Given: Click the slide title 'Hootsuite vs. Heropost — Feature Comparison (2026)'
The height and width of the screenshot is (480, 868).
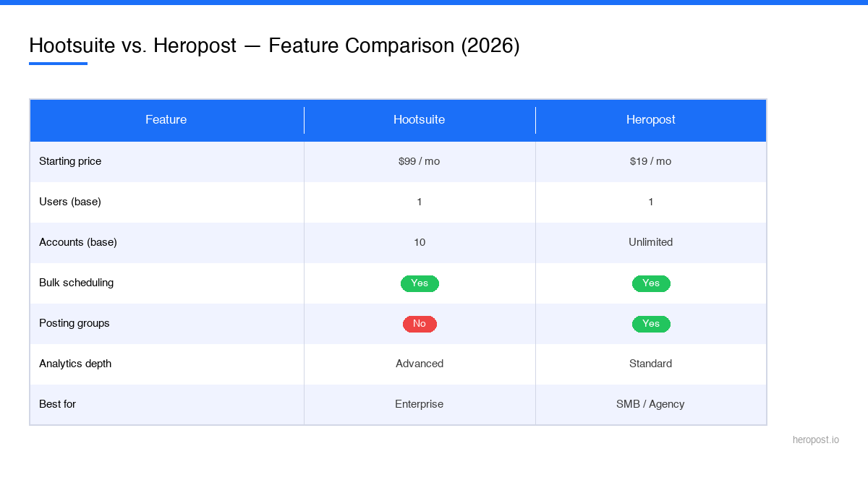Looking at the screenshot, I should (x=274, y=46).
